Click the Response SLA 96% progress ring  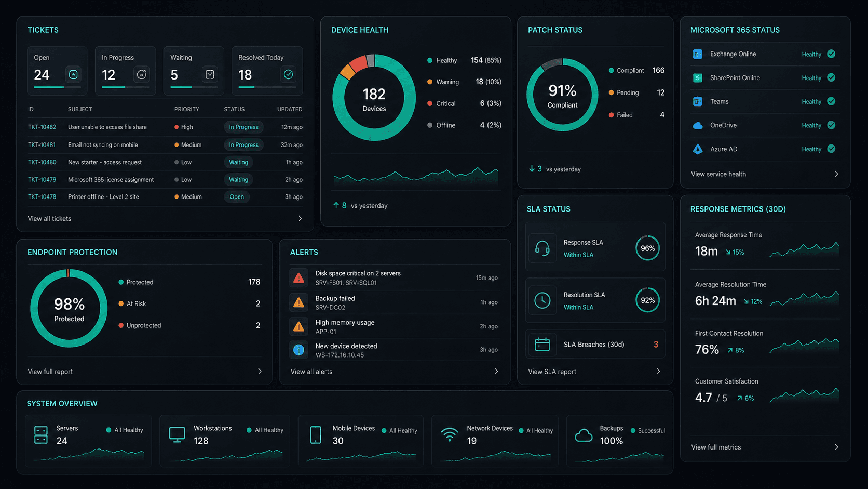click(647, 248)
